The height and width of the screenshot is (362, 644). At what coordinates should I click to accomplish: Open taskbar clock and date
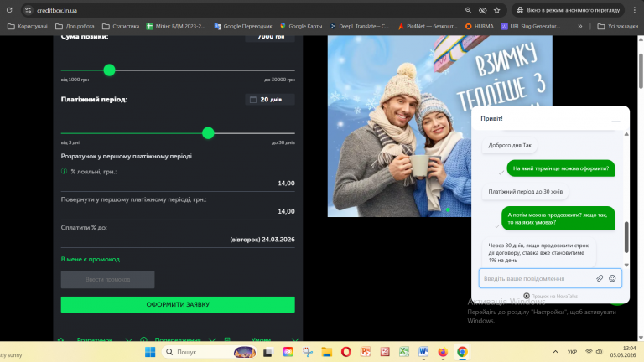[x=623, y=352]
